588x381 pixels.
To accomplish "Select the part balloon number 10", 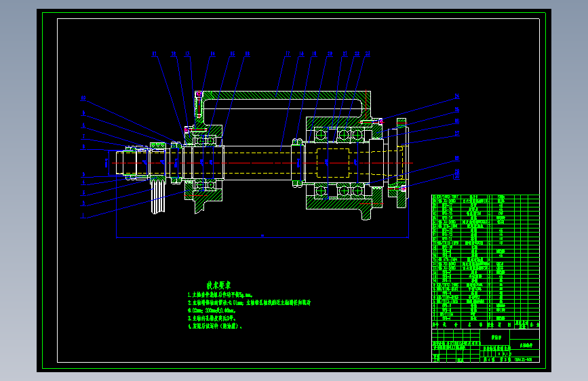I will tap(83, 98).
